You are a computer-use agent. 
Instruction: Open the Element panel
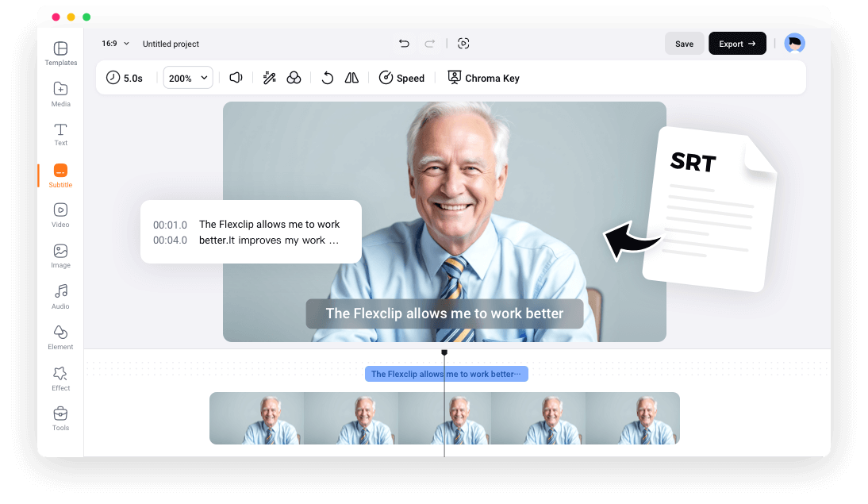click(x=60, y=337)
